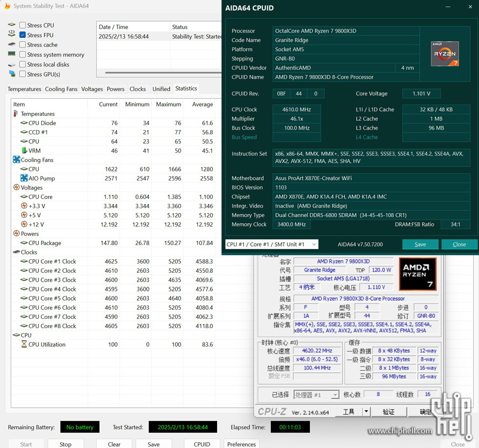The height and width of the screenshot is (448, 479).
Task: Stop the stability test with the Stop button
Action: tap(65, 444)
